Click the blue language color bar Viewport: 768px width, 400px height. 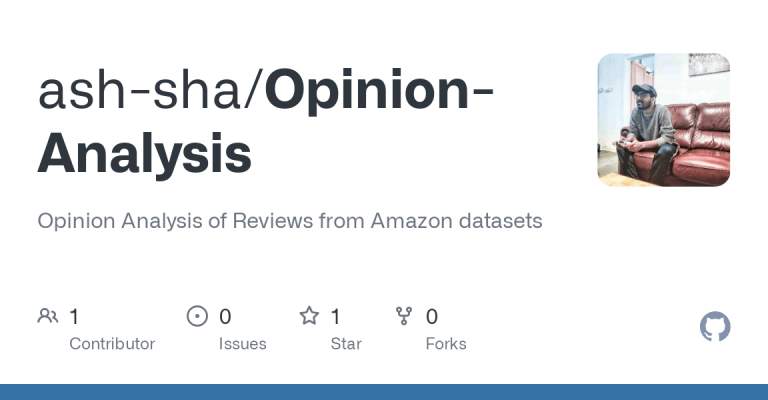pyautogui.click(x=384, y=392)
